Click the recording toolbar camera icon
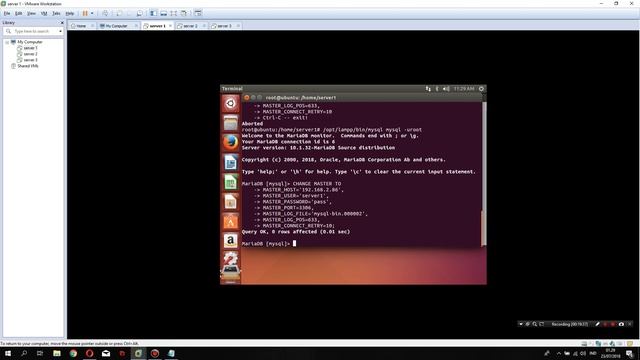Image resolution: width=640 pixels, height=360 pixels. click(621, 324)
